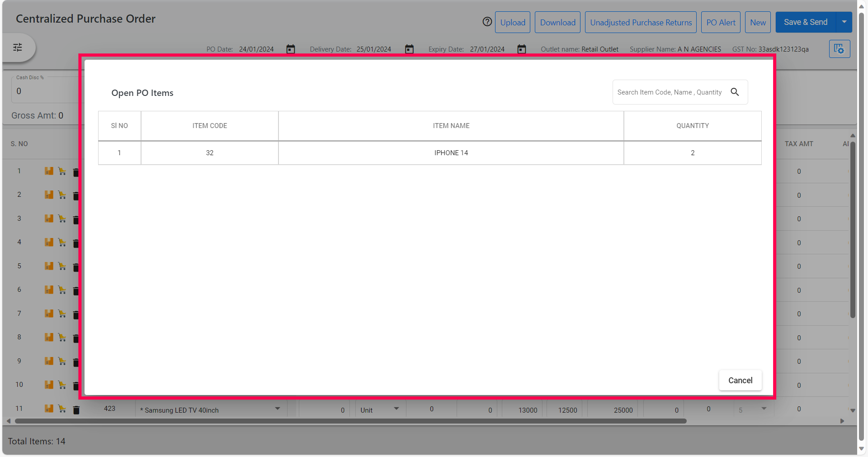This screenshot has height=457, width=868.
Task: Click the PO Alert button
Action: (721, 22)
